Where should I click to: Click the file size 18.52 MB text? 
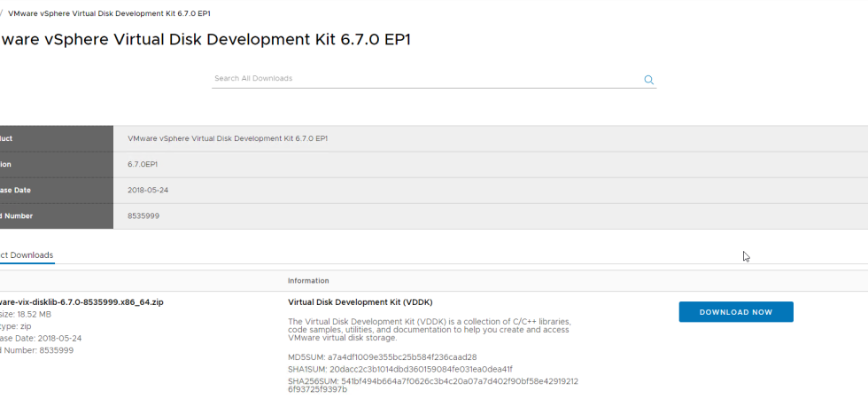click(x=26, y=314)
